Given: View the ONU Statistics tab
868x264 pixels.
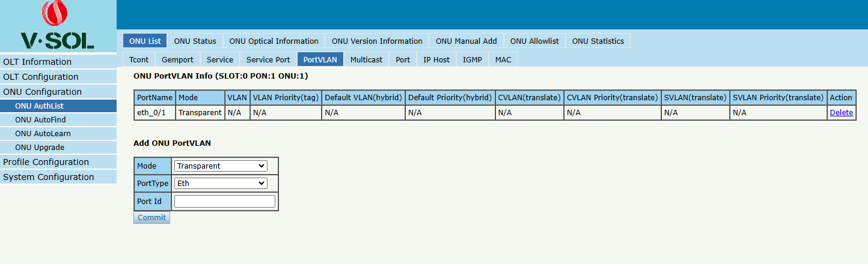Looking at the screenshot, I should (598, 41).
